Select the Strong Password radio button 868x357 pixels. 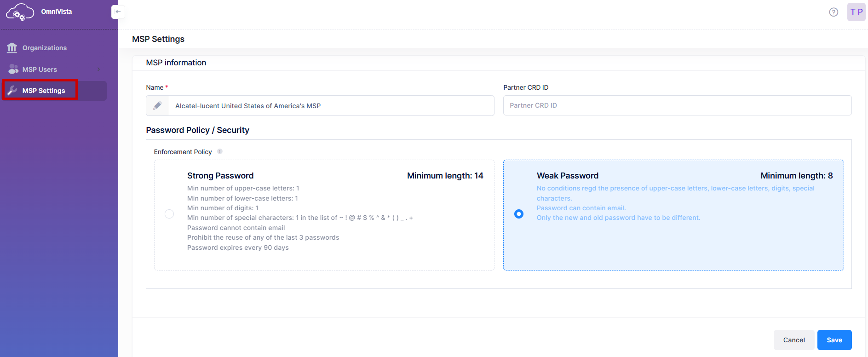(169, 214)
